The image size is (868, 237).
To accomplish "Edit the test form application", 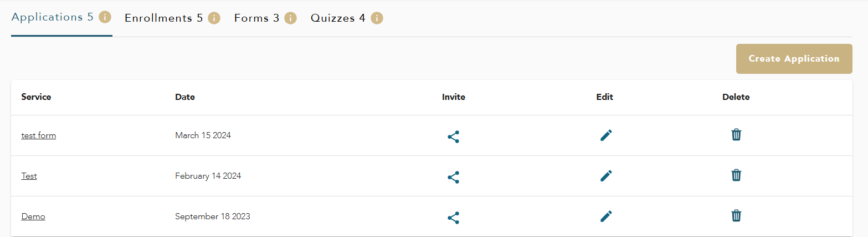I will 606,135.
